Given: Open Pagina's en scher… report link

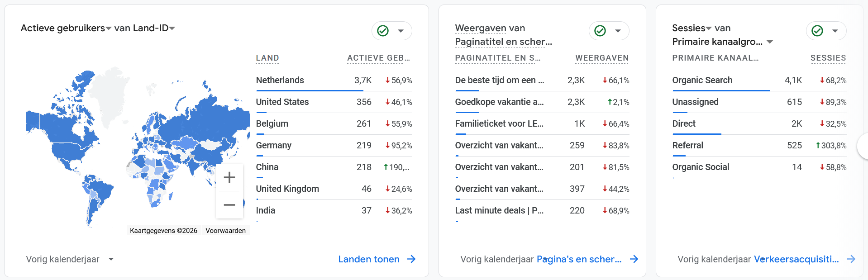Looking at the screenshot, I should tap(579, 259).
